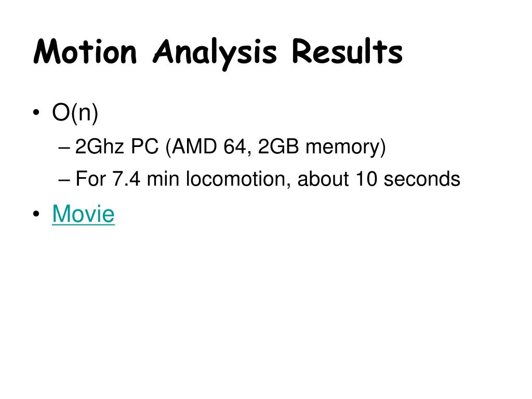Click the bullet dot before O(n)

point(36,113)
